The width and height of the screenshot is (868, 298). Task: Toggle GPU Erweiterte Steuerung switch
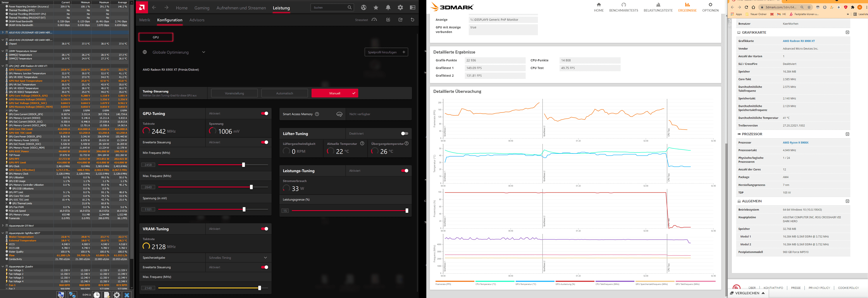(x=265, y=142)
